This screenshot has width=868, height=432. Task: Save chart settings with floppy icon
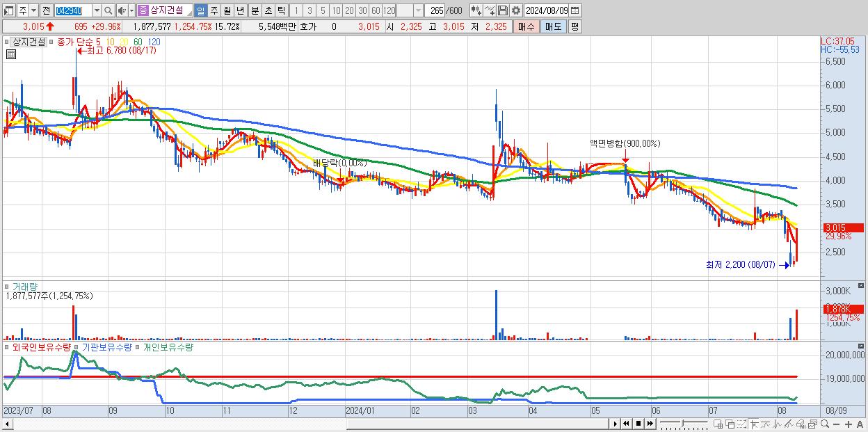coord(503,10)
